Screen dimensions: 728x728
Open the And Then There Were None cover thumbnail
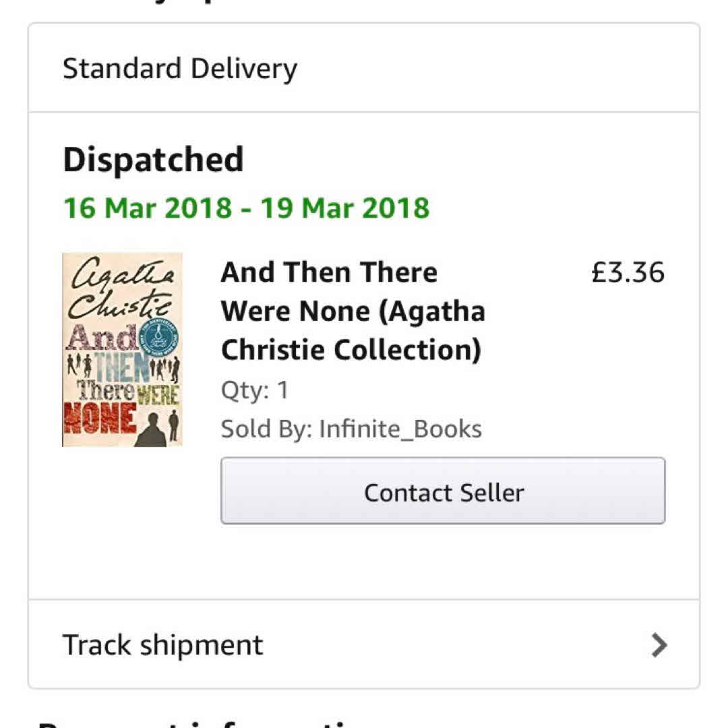(122, 350)
